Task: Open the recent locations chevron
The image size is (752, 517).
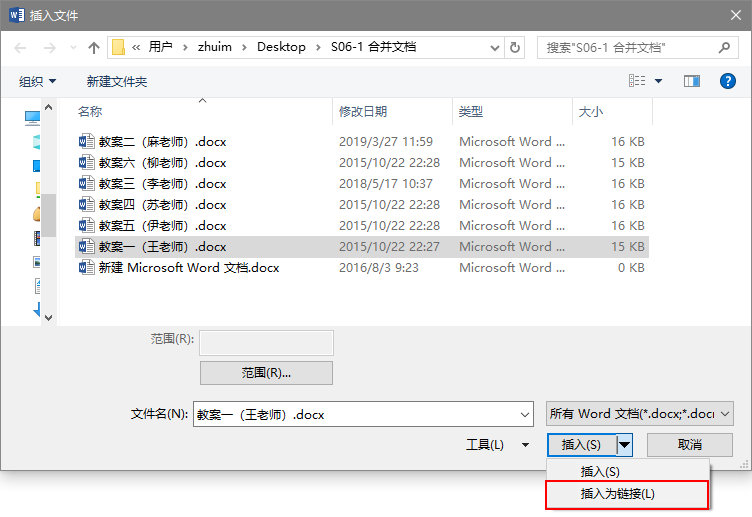Action: click(73, 47)
